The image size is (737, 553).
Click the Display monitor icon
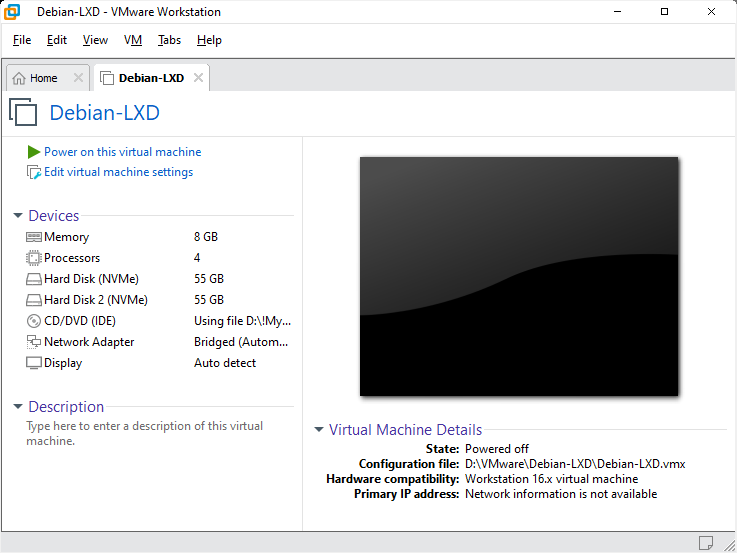tap(34, 363)
